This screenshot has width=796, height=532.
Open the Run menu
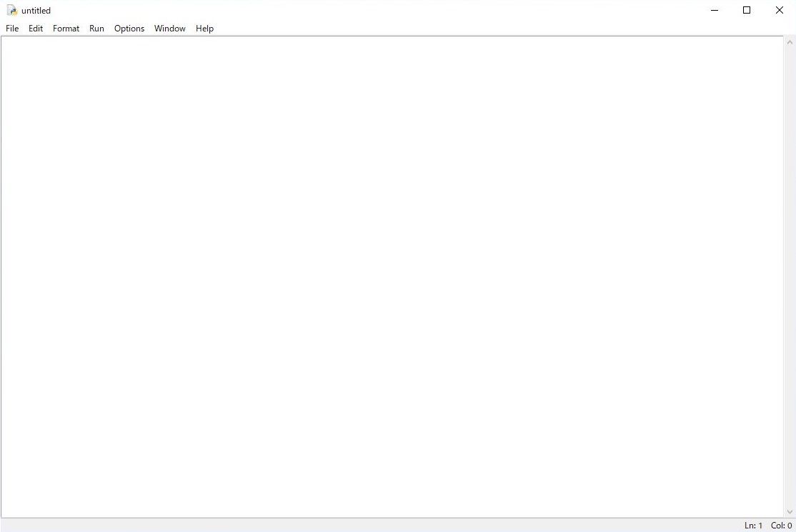click(x=96, y=29)
